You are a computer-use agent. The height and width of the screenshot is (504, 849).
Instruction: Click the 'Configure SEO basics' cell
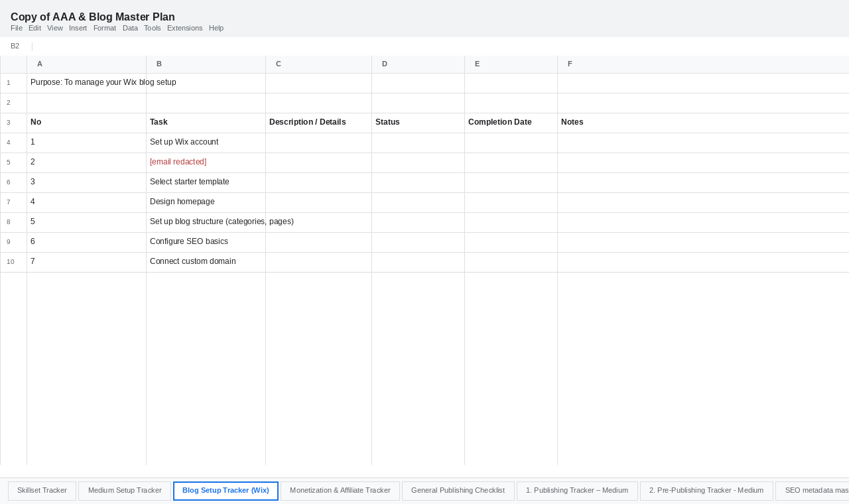click(x=206, y=242)
